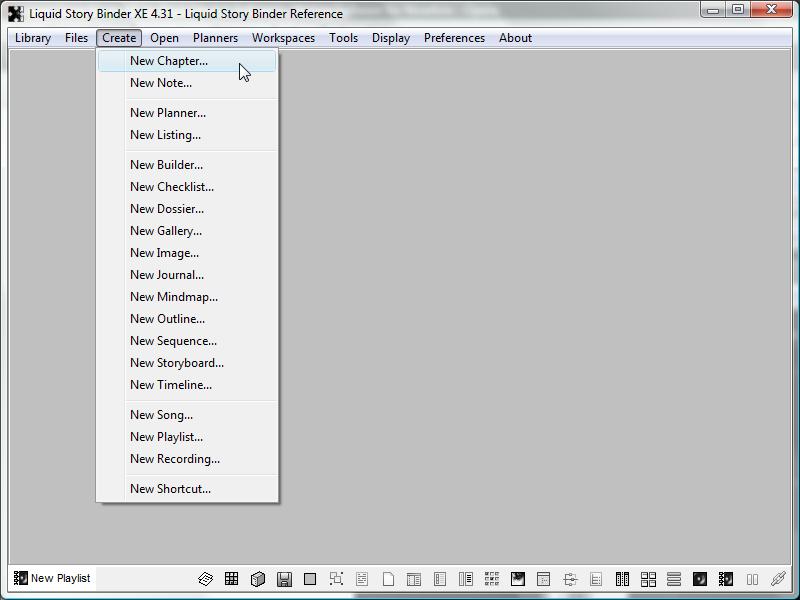The height and width of the screenshot is (600, 800).
Task: Open the Workspaces menu
Action: point(283,38)
